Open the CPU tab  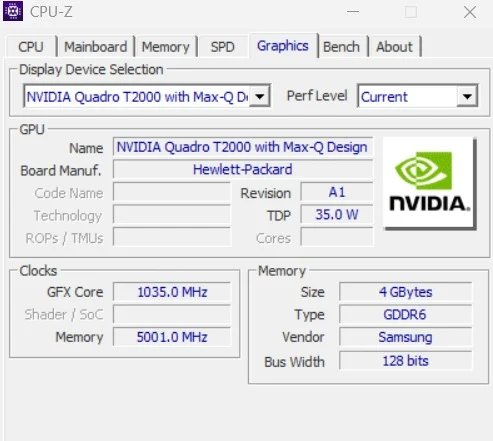tap(31, 47)
